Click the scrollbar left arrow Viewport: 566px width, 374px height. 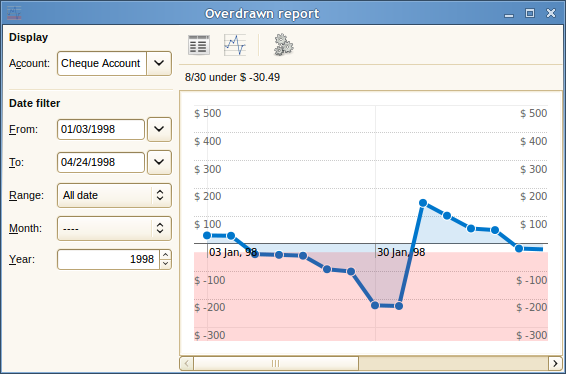tap(187, 363)
